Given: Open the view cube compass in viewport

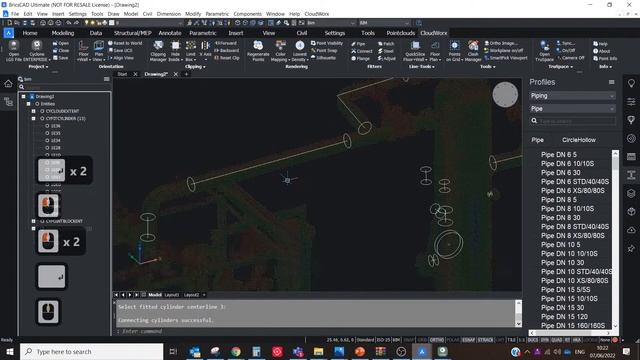Looking at the screenshot, I should [x=505, y=95].
